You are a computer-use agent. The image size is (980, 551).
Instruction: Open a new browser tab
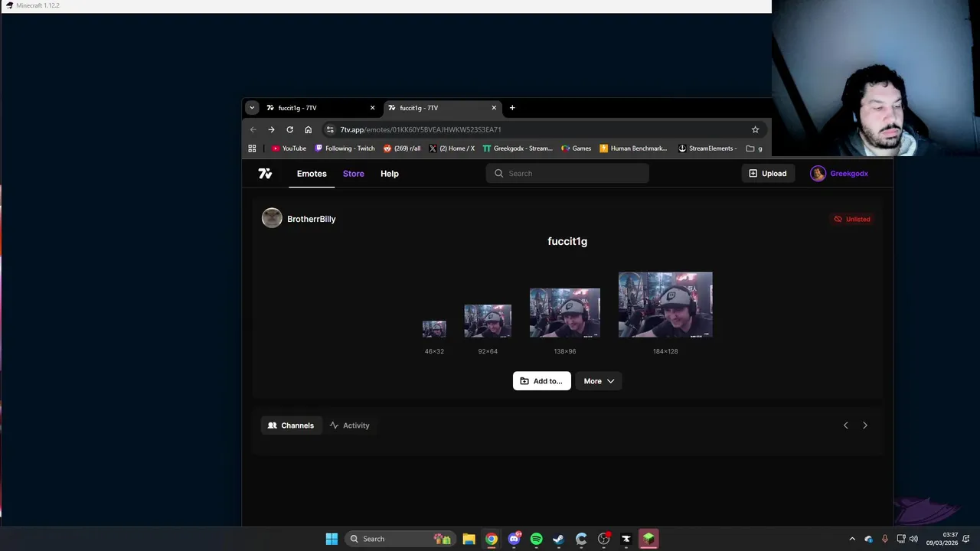[x=512, y=108]
